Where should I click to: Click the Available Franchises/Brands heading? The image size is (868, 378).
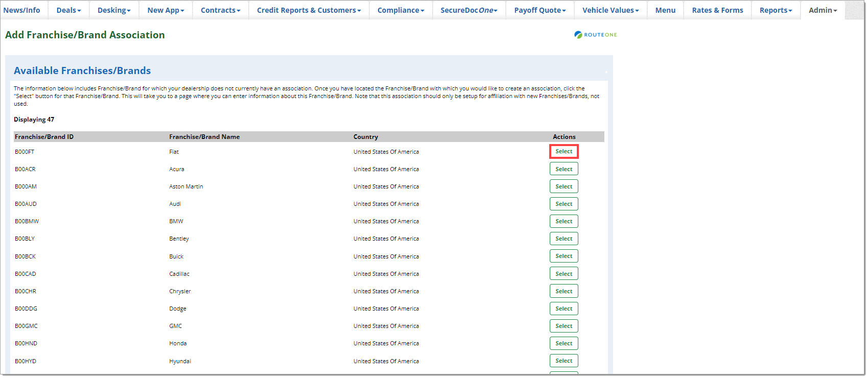(x=82, y=70)
